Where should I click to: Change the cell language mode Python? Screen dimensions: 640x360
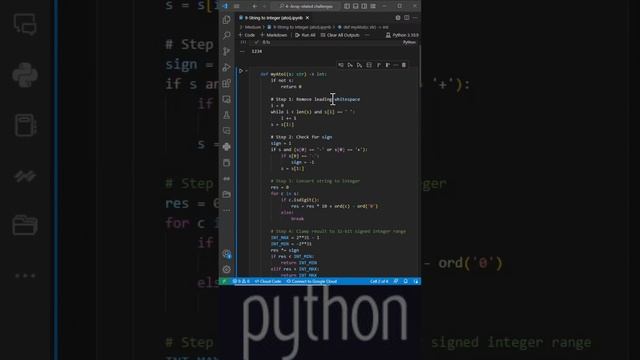409,42
